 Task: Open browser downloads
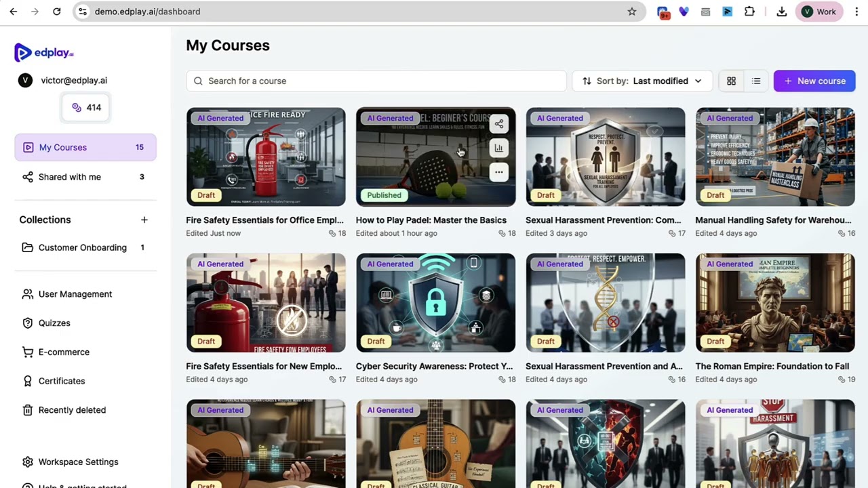(781, 12)
